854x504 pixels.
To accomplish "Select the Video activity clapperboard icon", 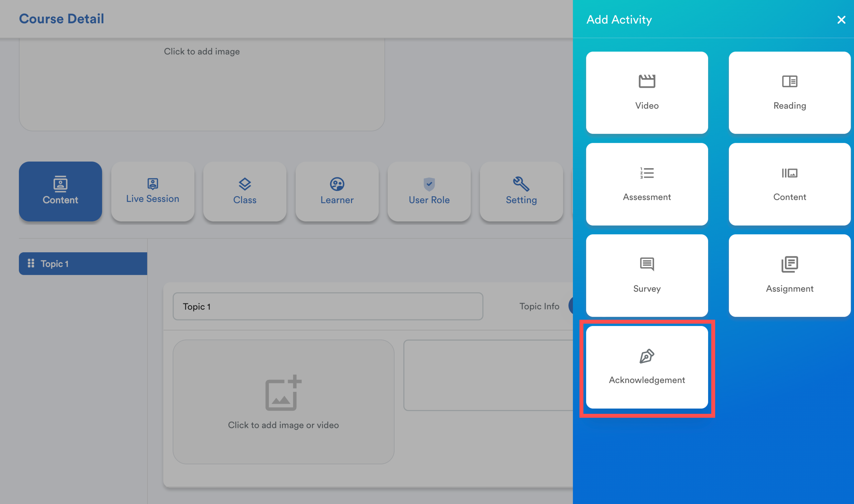I will click(647, 82).
